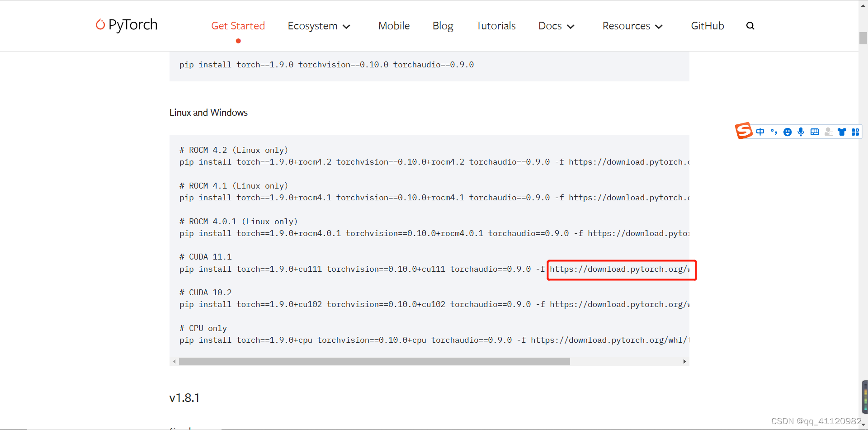The image size is (868, 430).
Task: Click the "# ROCM 4.2 (Linux only)" comment line
Action: click(x=234, y=150)
